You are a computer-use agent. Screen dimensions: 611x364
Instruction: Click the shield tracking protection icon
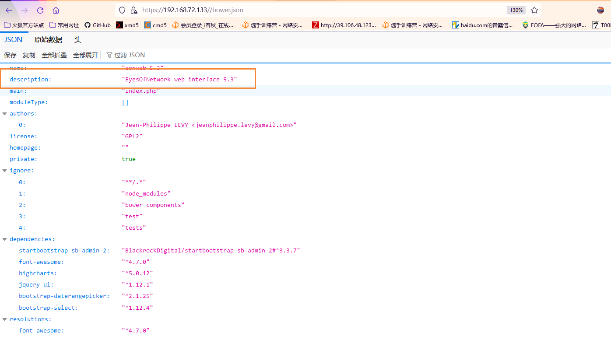(x=122, y=10)
